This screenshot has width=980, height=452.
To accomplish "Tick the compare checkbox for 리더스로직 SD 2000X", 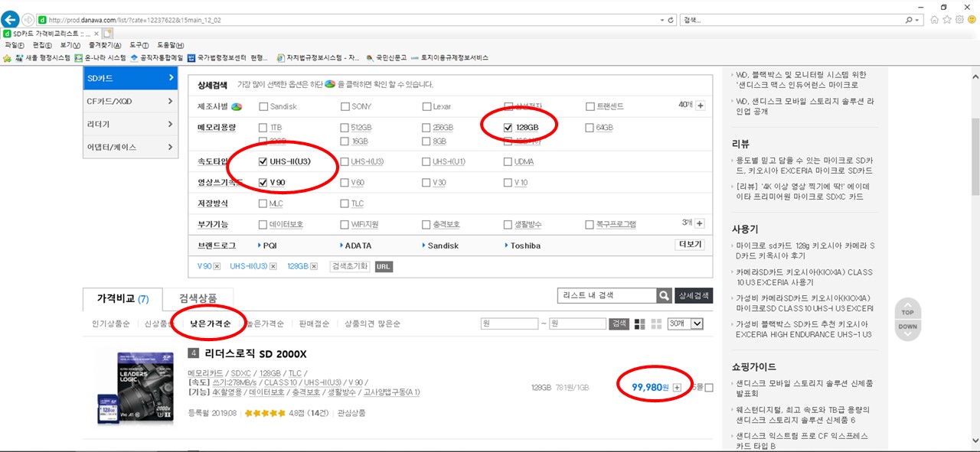I will [x=708, y=388].
